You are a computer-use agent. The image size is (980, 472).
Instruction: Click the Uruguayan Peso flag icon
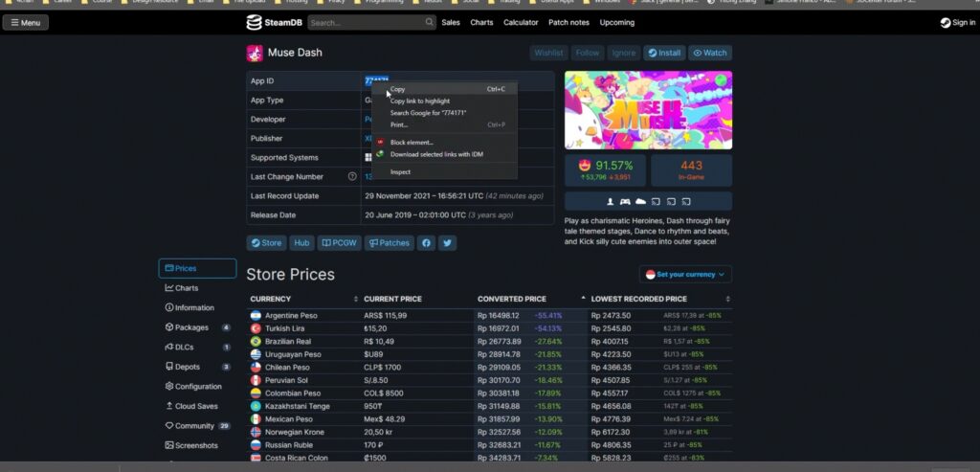[256, 354]
